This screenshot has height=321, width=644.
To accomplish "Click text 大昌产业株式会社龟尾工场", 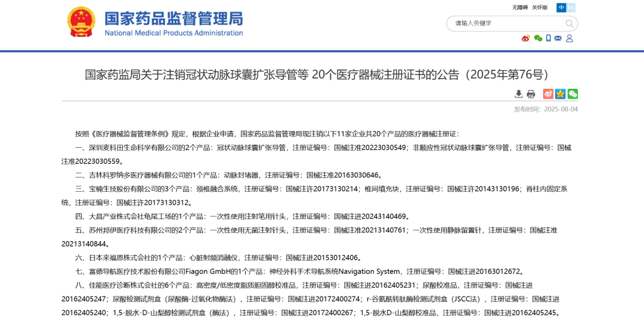I will pyautogui.click(x=129, y=216).
